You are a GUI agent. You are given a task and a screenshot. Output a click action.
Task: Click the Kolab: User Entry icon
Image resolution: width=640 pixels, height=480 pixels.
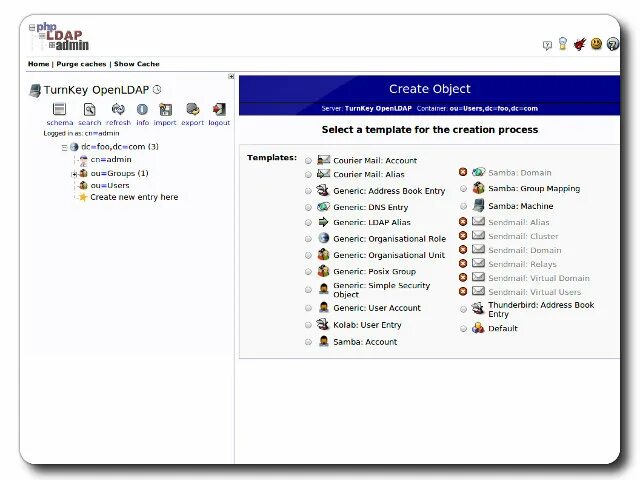point(323,324)
